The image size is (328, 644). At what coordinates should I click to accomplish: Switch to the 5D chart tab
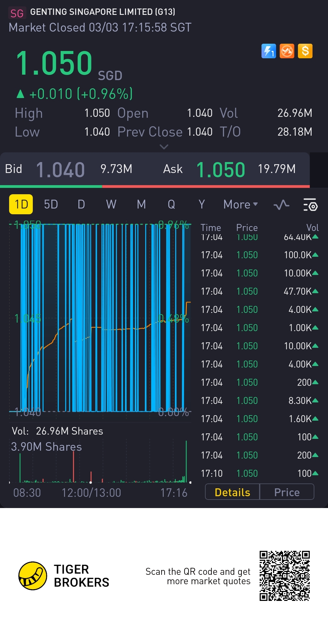tap(51, 204)
